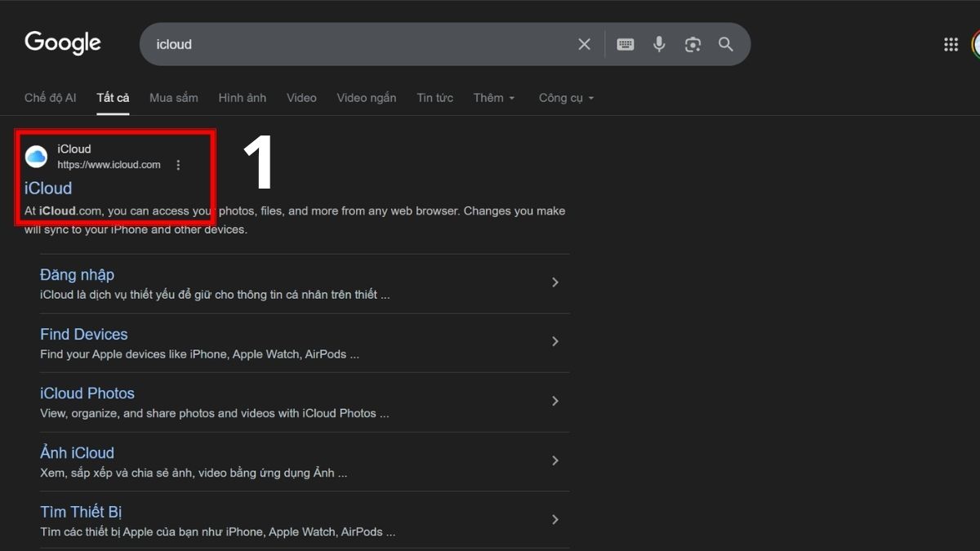Open the Tìm Thiết Bị sitelink

point(81,512)
